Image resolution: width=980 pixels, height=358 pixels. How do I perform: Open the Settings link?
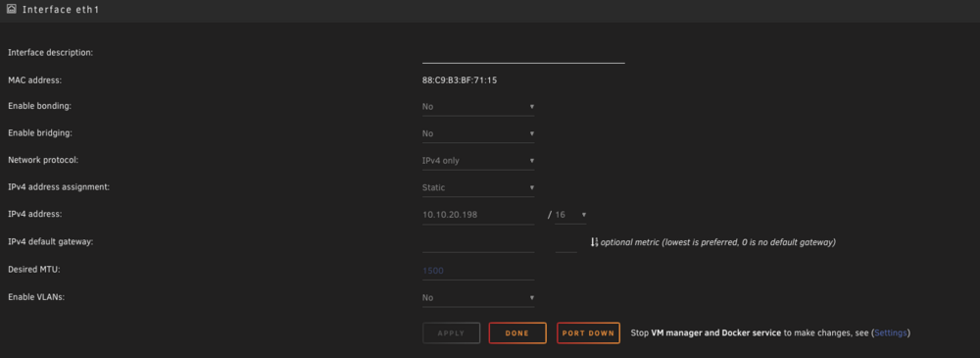[x=891, y=332]
